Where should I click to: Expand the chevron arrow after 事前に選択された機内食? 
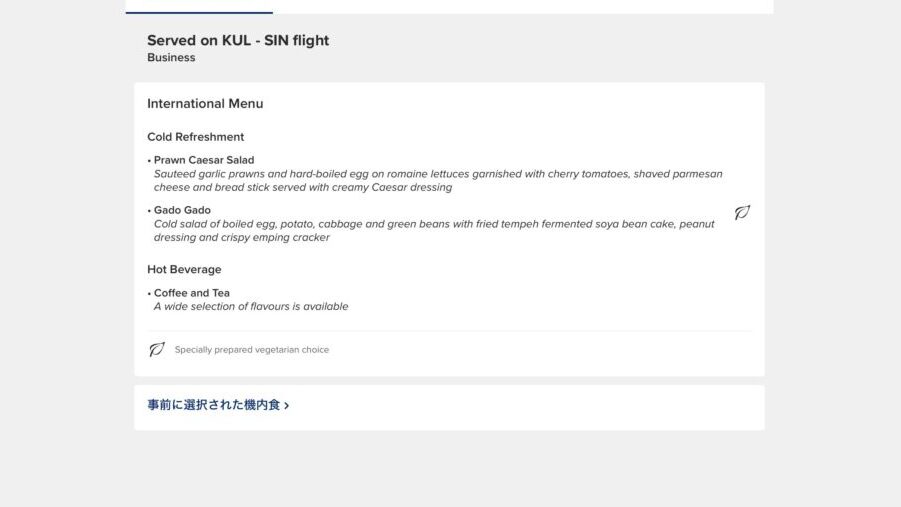[287, 406]
